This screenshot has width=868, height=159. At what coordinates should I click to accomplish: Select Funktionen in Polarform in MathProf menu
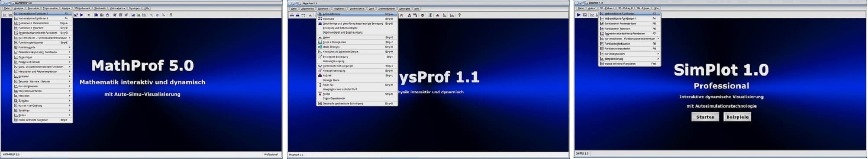pos(42,28)
